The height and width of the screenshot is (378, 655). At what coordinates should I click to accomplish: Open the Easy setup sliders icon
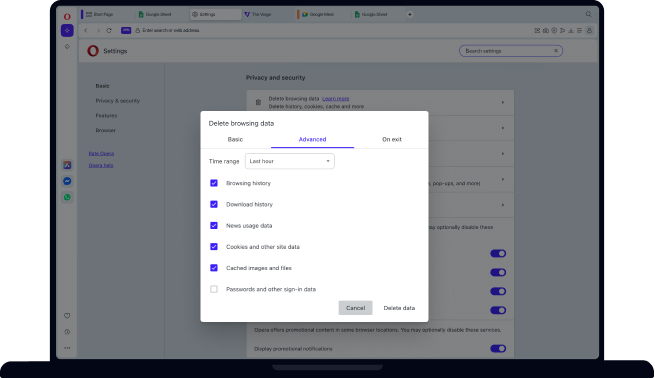579,30
